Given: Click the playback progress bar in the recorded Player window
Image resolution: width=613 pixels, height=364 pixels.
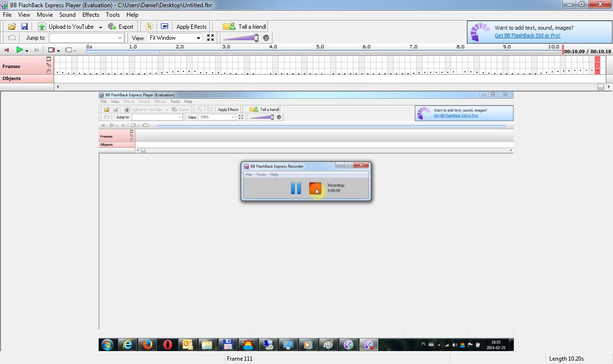Looking at the screenshot, I should (331, 126).
